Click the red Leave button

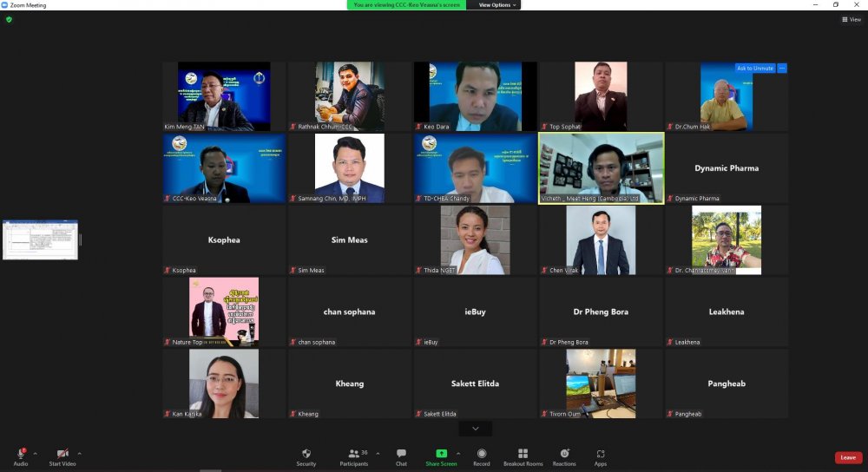pyautogui.click(x=847, y=457)
